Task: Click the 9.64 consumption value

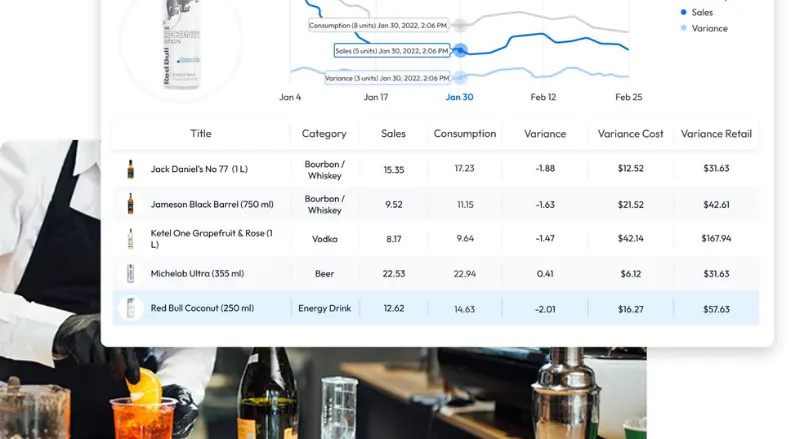Action: point(465,238)
